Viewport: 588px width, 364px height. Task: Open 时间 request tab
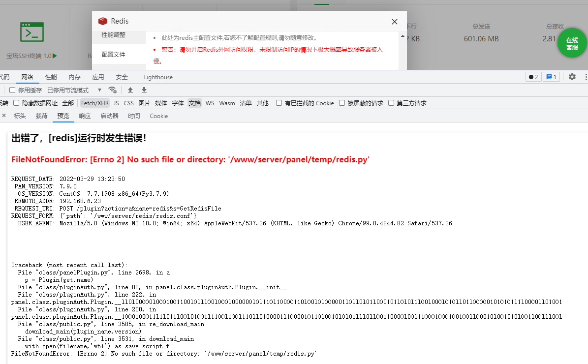coord(134,116)
